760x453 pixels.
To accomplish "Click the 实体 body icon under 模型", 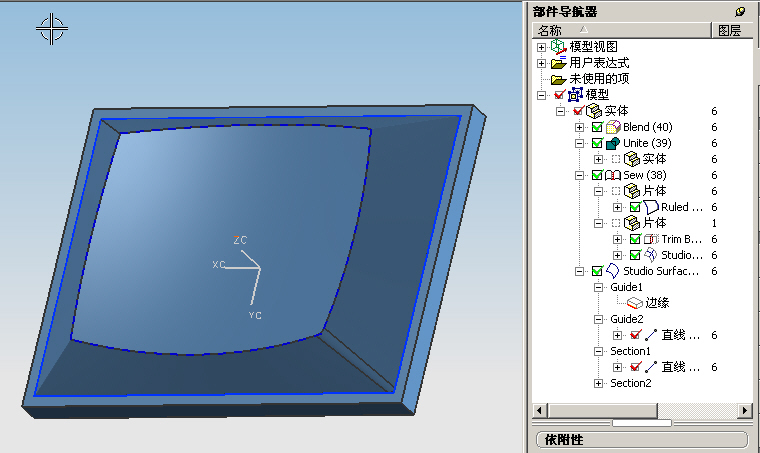I will coord(594,111).
